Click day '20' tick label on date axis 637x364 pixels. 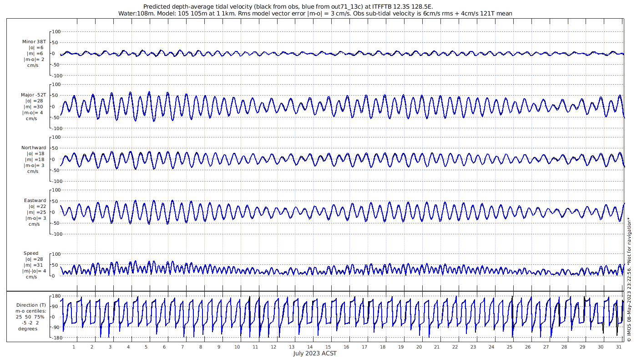click(x=419, y=347)
